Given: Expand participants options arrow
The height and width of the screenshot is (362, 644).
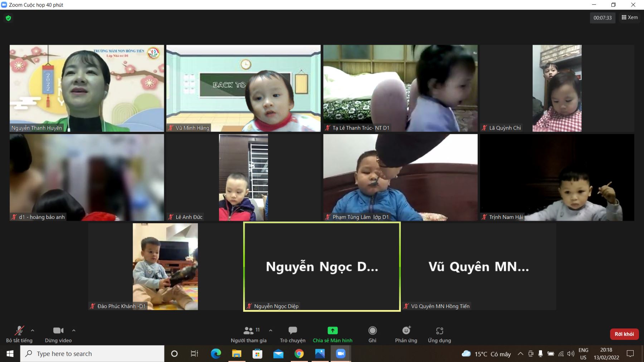Looking at the screenshot, I should 270,331.
